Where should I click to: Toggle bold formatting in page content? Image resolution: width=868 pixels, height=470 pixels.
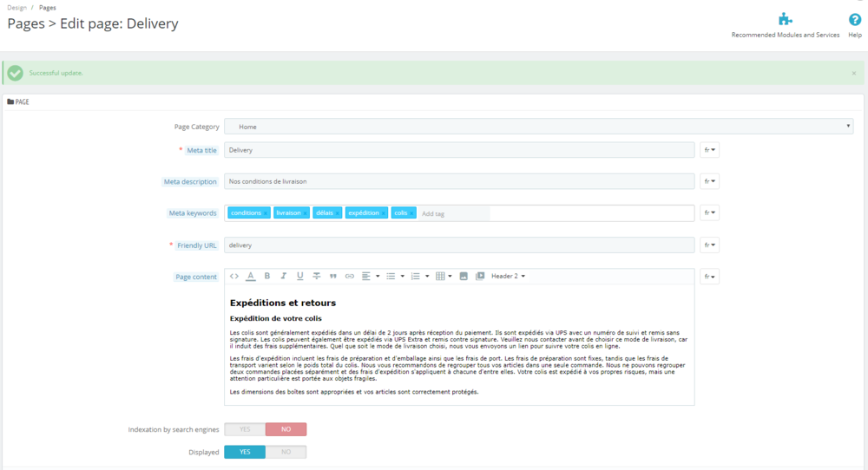tap(267, 276)
